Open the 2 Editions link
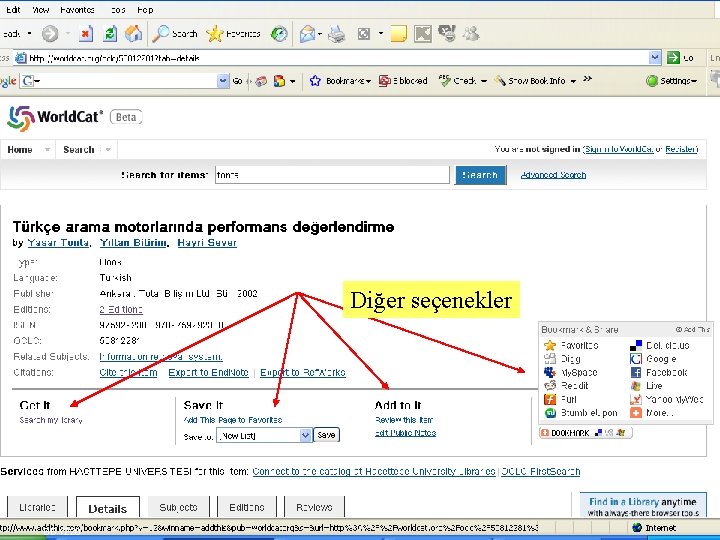 pos(121,309)
